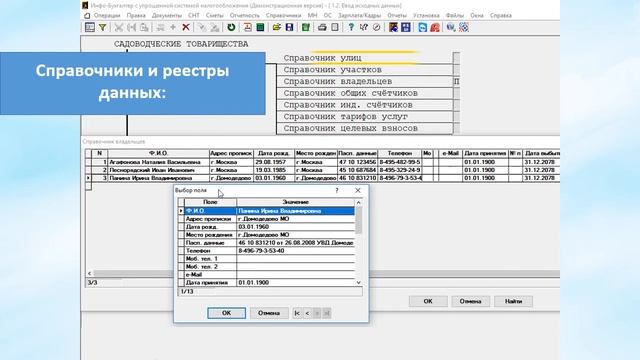
Task: Select row Посюрадский Иван Иванович
Action: pos(322,170)
